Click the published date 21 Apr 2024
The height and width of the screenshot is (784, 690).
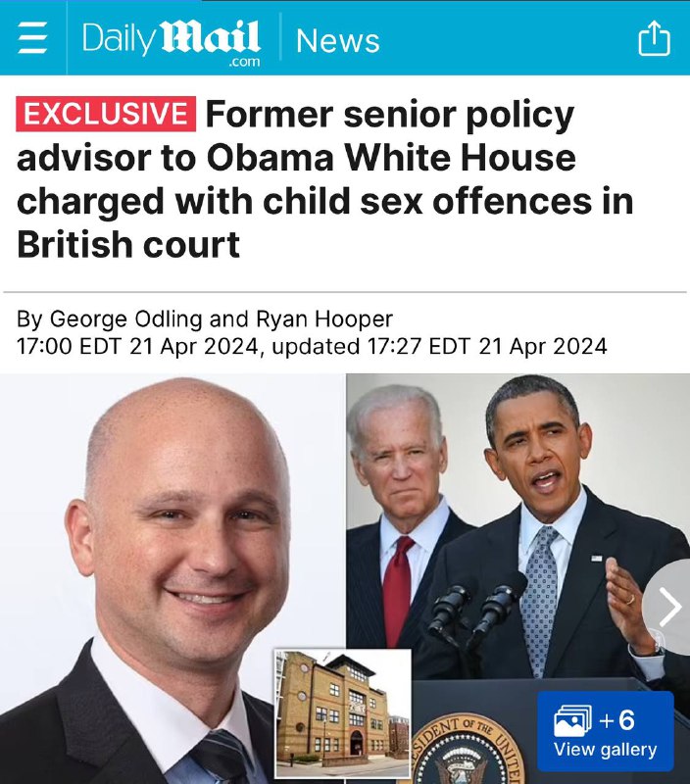pyautogui.click(x=194, y=346)
